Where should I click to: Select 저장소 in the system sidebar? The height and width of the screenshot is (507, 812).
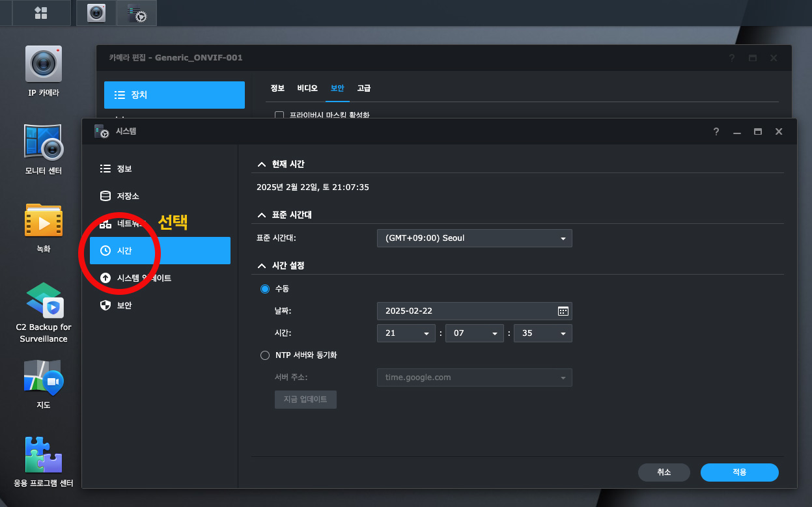[128, 196]
